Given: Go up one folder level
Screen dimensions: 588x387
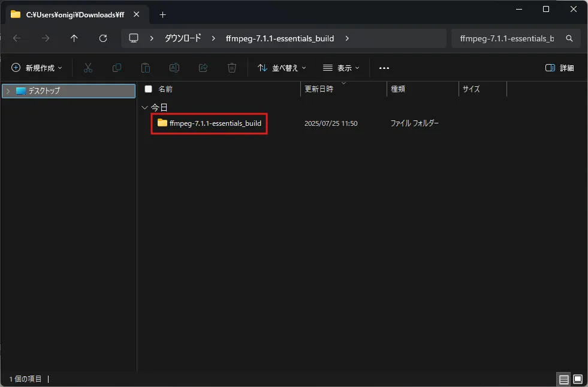Looking at the screenshot, I should tap(74, 38).
